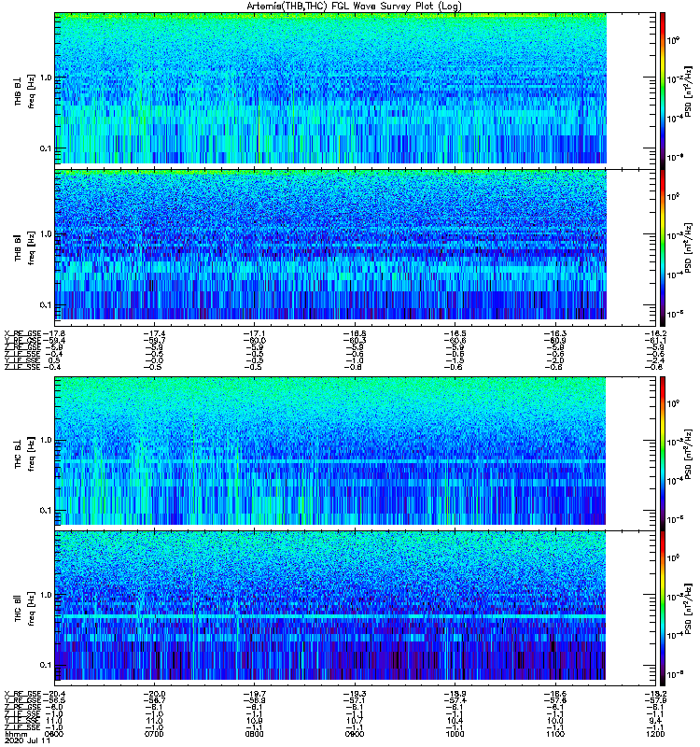Click the THC X_RE_GSE value '-19.3'

355,694
